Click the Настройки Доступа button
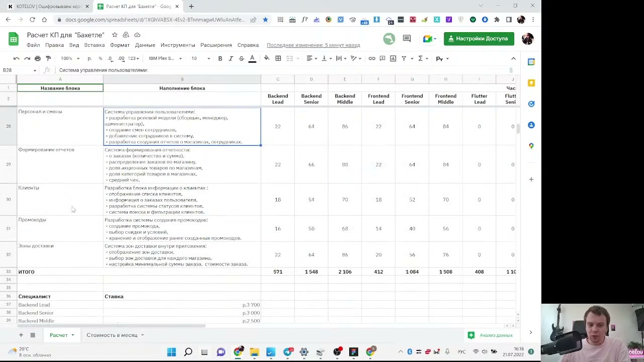644x362 pixels. tap(479, 38)
